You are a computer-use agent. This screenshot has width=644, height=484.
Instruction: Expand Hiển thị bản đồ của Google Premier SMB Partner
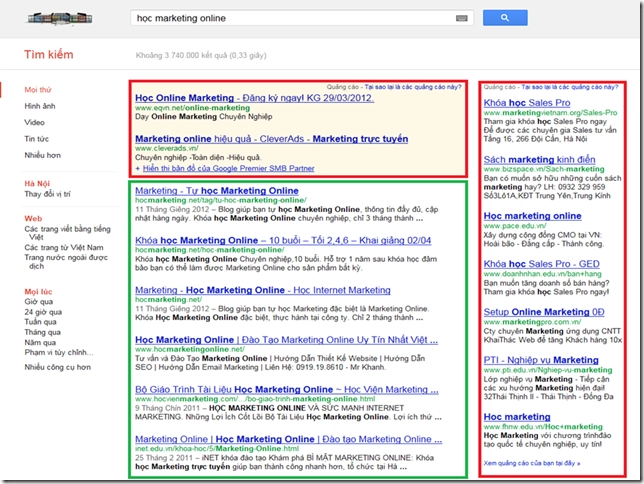click(x=228, y=168)
